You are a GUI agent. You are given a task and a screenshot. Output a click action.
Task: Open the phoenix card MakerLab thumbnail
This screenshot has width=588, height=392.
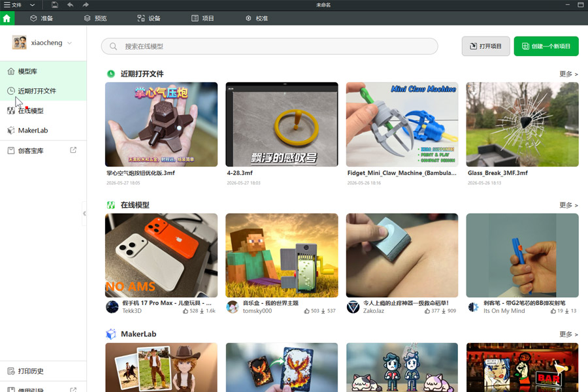282,367
